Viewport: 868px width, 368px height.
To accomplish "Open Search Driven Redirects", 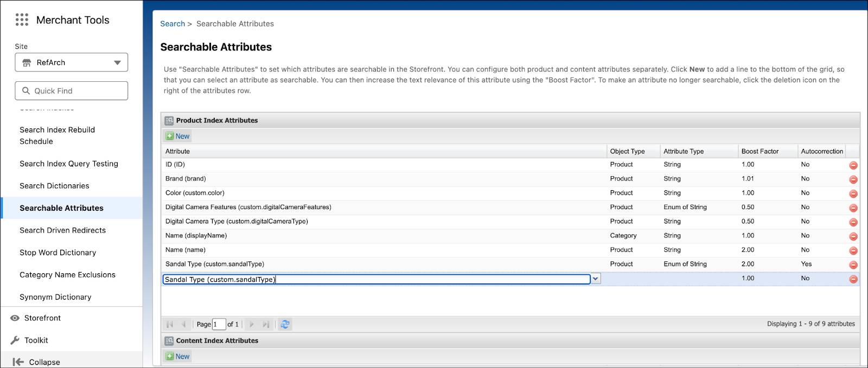I will tap(62, 230).
